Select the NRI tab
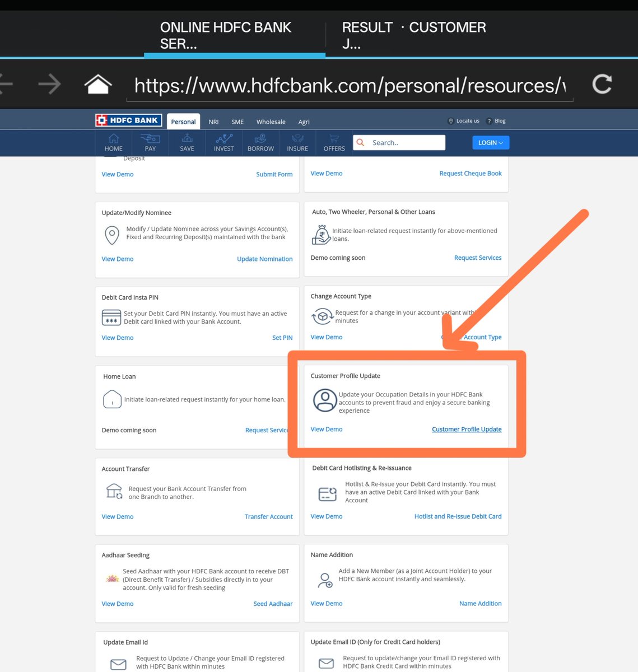The width and height of the screenshot is (638, 672). tap(214, 122)
